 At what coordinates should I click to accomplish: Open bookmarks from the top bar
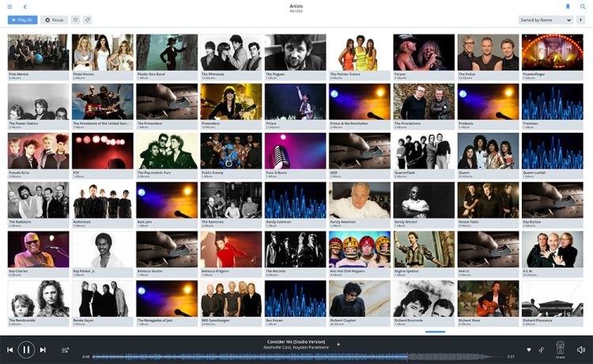[568, 6]
